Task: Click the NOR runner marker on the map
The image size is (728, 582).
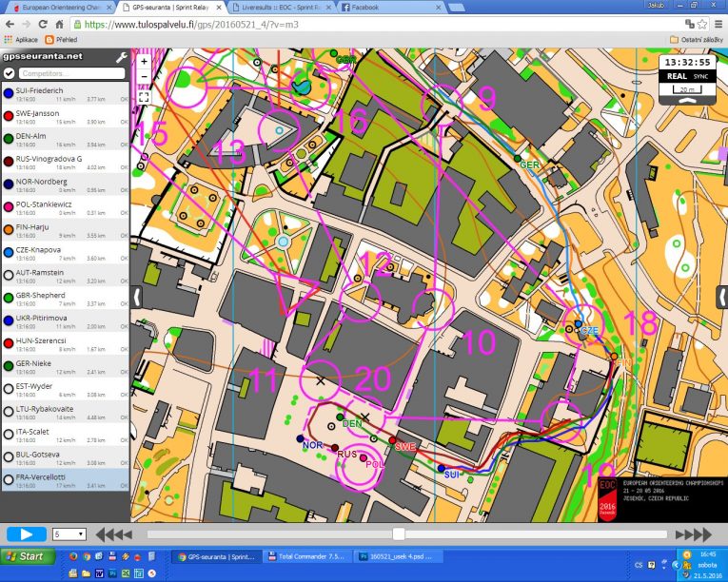Action: click(301, 438)
